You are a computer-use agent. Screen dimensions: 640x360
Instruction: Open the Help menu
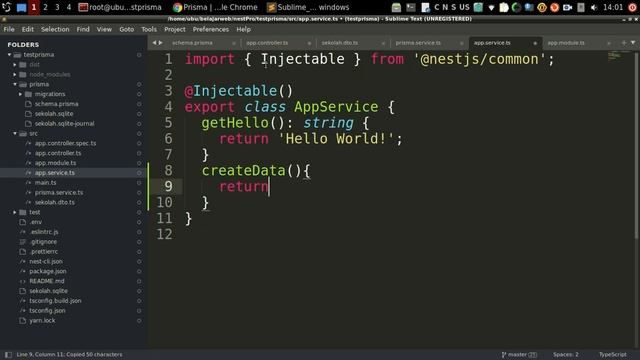pyautogui.click(x=244, y=29)
